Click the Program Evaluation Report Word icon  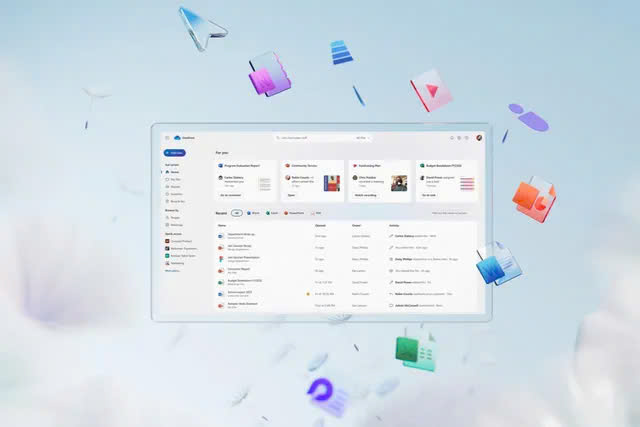[222, 165]
